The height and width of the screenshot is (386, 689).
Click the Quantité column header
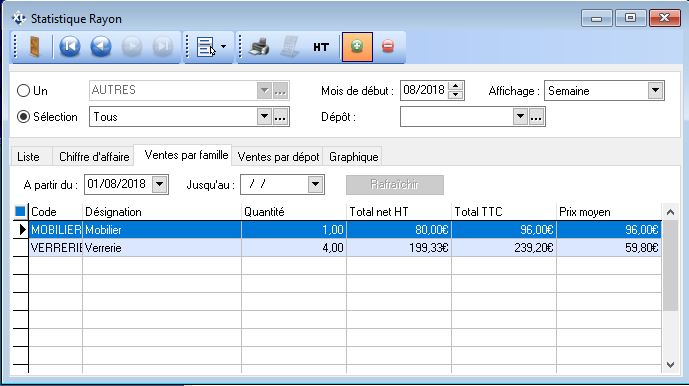point(294,212)
